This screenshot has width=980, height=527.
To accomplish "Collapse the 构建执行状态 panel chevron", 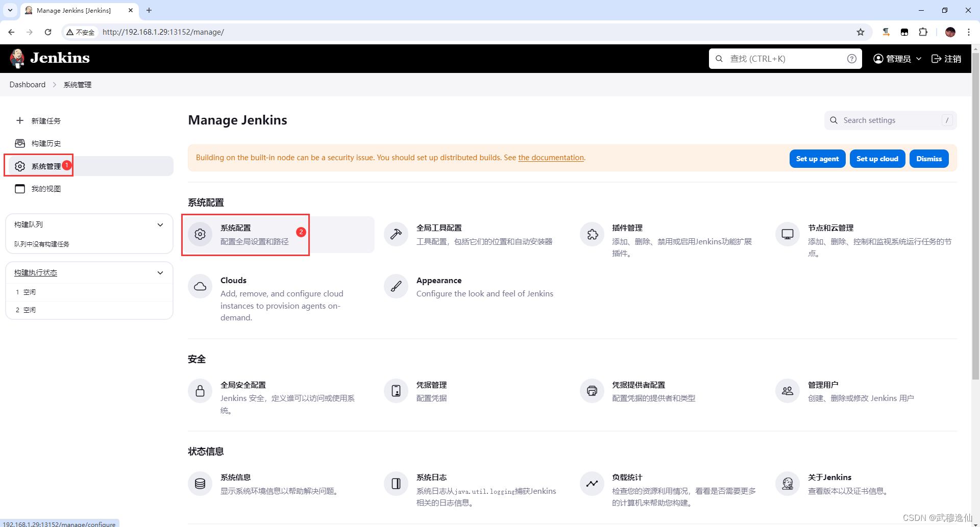I will coord(160,273).
